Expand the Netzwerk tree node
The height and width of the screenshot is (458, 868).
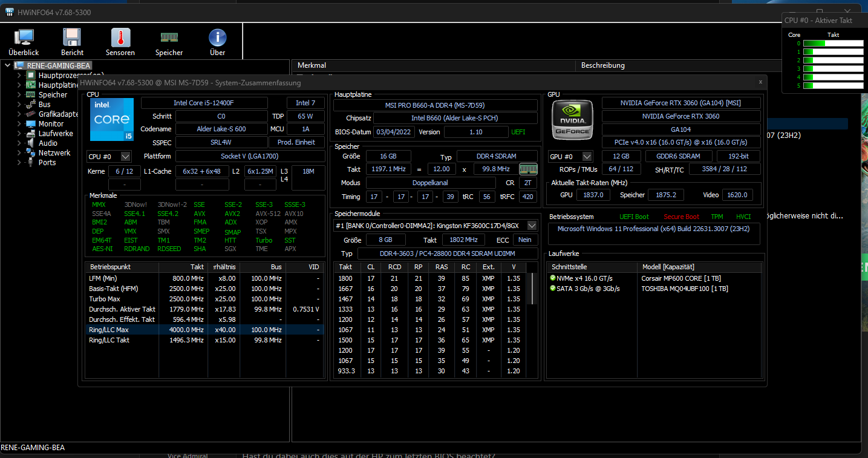(x=18, y=152)
